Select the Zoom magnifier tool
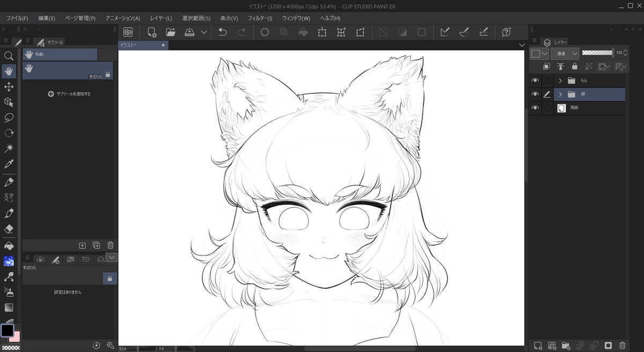This screenshot has width=644, height=352. (x=9, y=56)
